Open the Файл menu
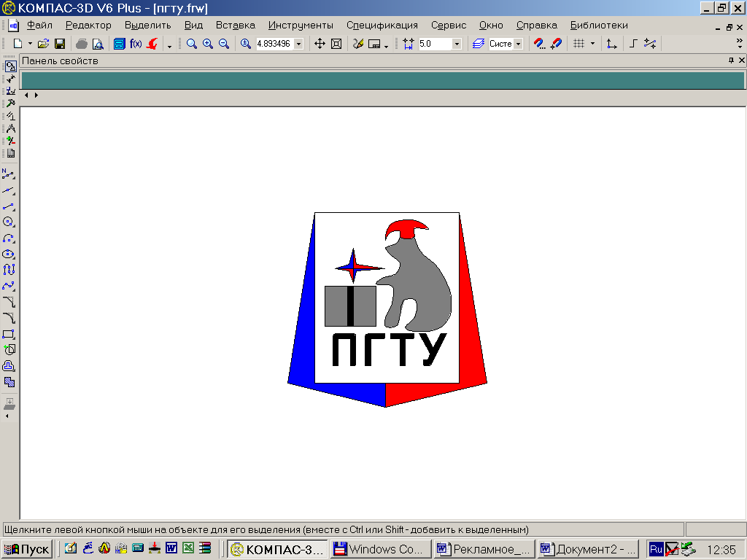The width and height of the screenshot is (747, 560). click(x=39, y=26)
